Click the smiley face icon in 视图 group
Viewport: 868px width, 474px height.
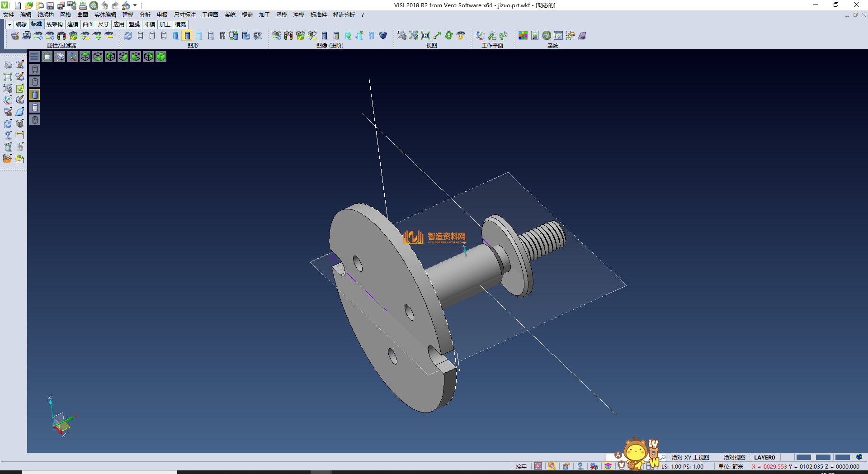(461, 36)
